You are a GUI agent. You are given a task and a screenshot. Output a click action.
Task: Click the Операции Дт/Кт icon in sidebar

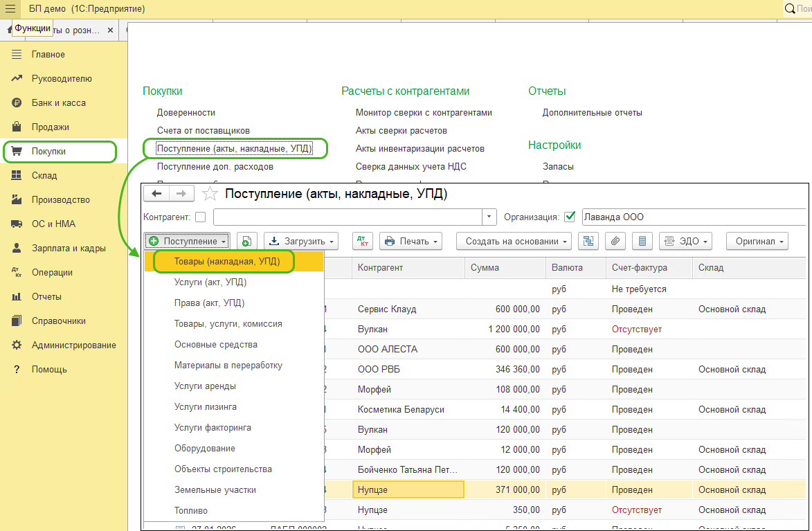coord(17,273)
